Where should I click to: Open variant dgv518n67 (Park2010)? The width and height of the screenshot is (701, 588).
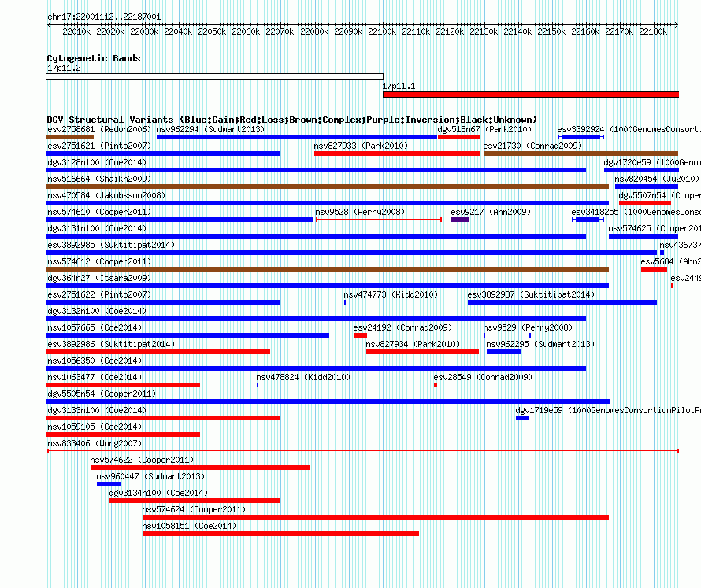click(484, 130)
